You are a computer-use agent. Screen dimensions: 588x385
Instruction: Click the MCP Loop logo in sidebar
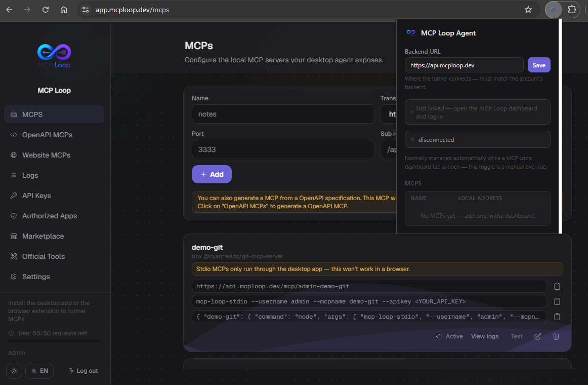(54, 56)
